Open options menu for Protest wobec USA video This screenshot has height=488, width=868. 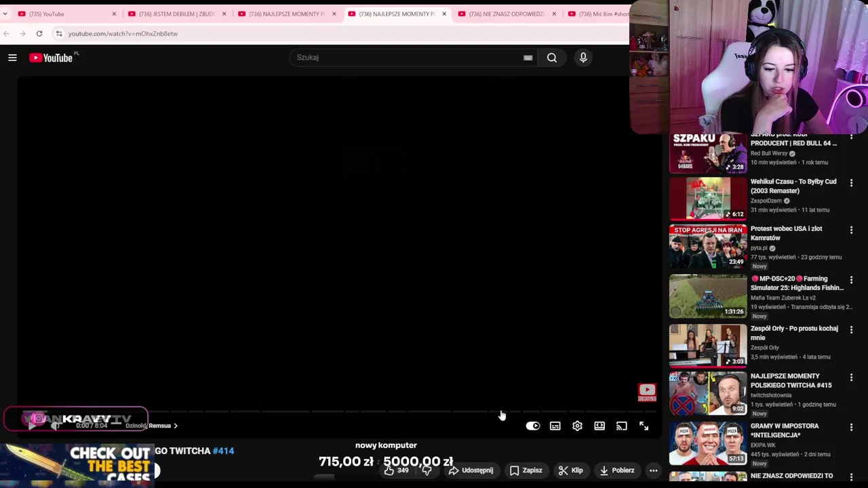pos(851,230)
